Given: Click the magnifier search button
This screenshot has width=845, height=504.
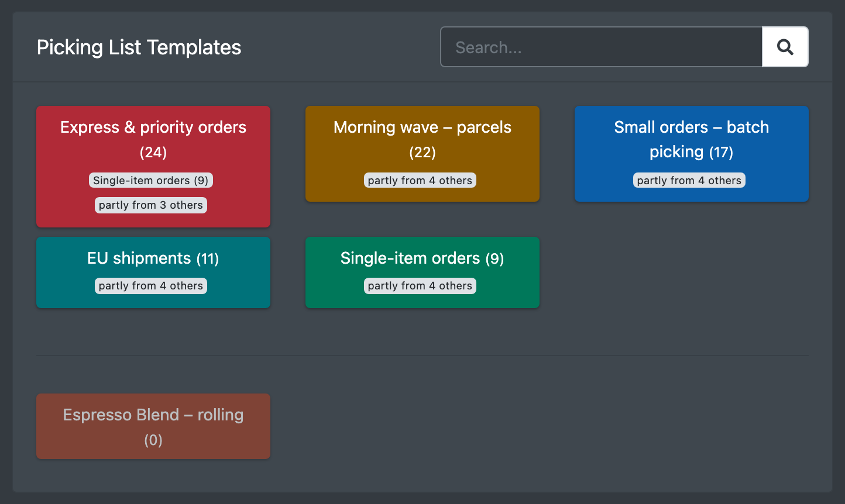Looking at the screenshot, I should (785, 47).
